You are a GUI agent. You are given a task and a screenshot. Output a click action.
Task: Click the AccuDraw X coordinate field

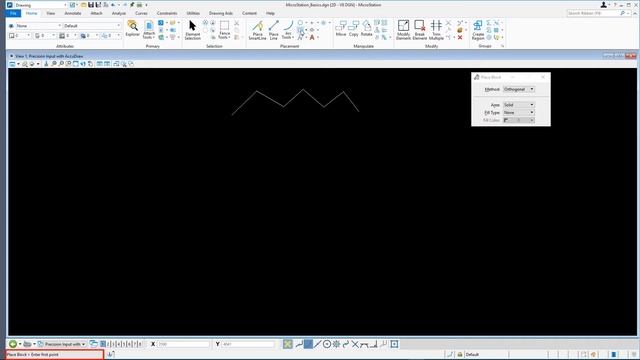[x=183, y=344]
